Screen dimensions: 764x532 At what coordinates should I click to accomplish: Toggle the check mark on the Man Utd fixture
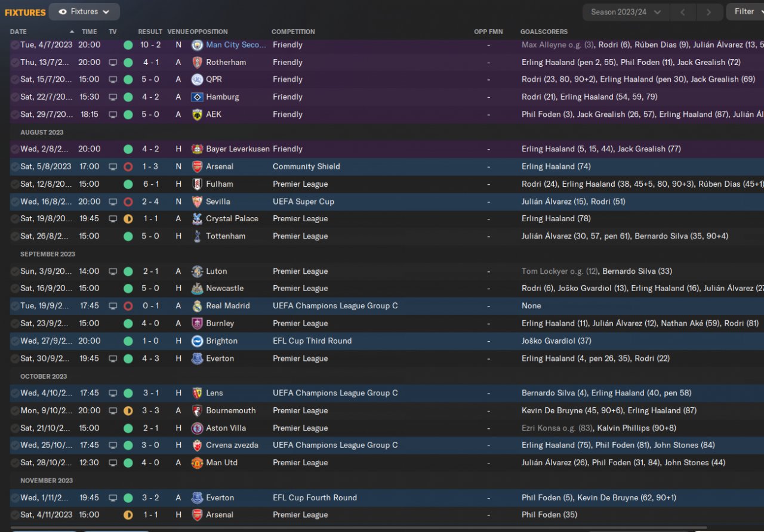pyautogui.click(x=14, y=463)
